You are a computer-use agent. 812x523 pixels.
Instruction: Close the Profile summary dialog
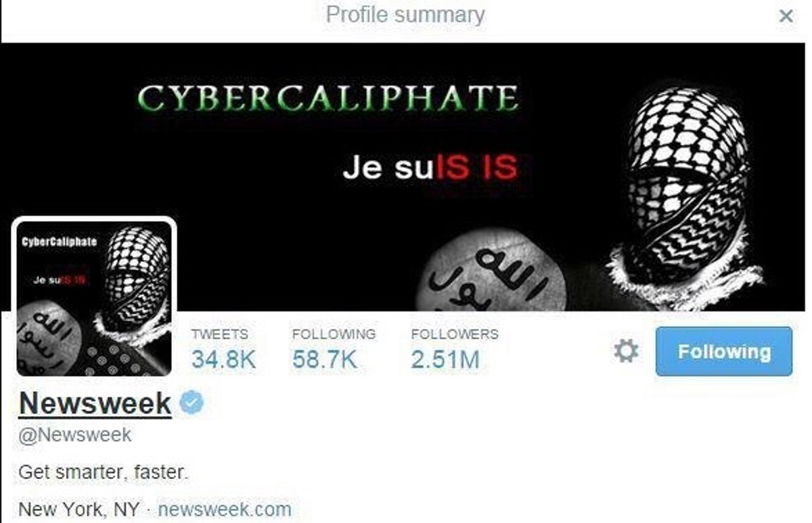[786, 16]
